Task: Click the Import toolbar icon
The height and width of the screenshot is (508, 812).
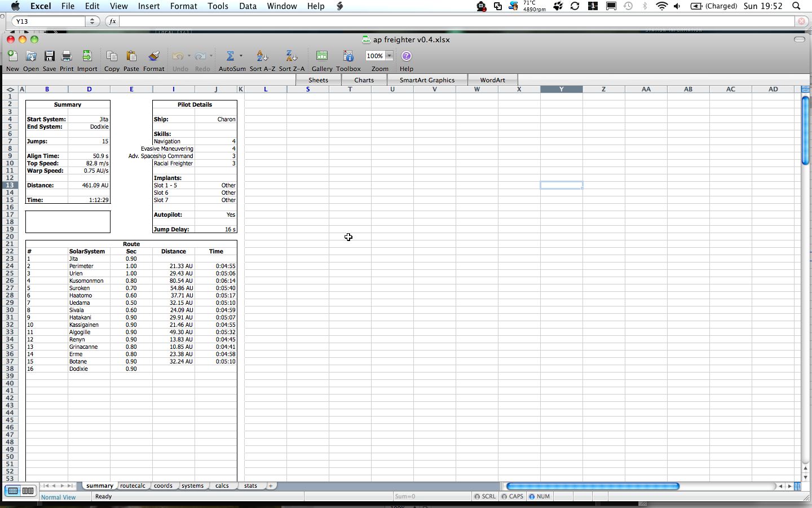Action: tap(87, 56)
